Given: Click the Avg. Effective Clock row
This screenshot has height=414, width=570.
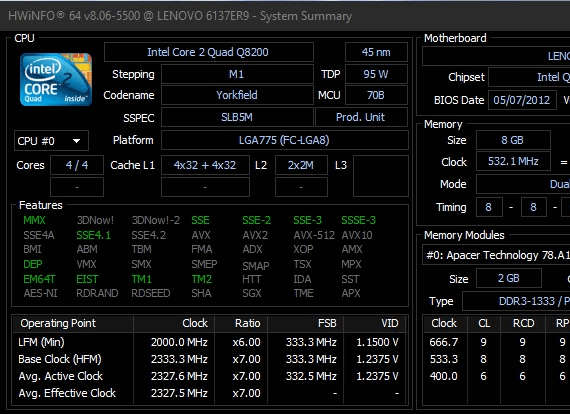Looking at the screenshot, I should (209, 393).
